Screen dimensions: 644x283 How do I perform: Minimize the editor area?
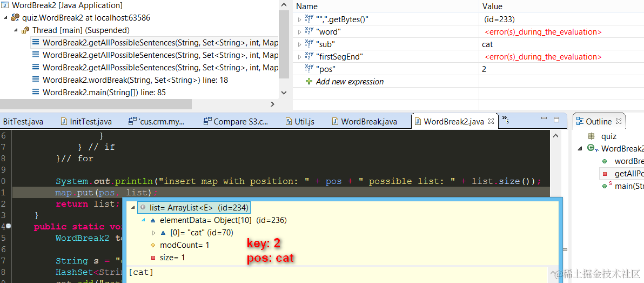pos(544,119)
